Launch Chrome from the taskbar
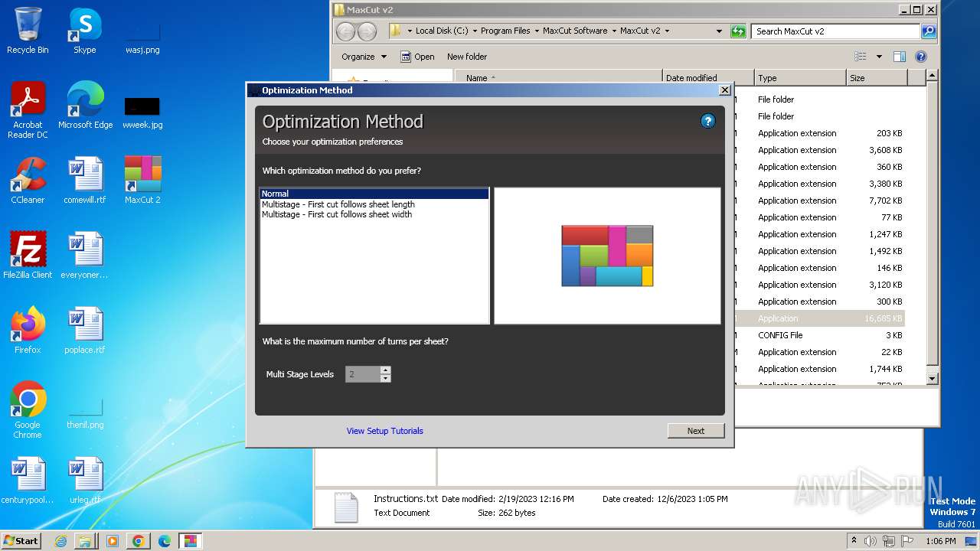Screen dimensions: 980x551 click(138, 541)
